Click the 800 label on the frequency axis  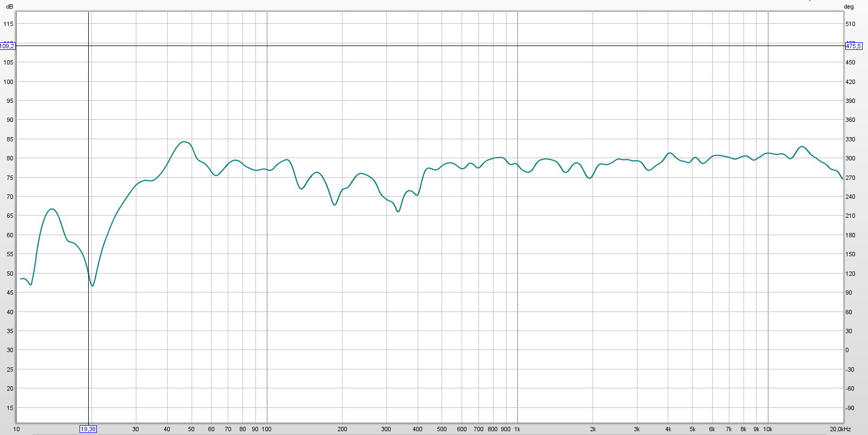click(x=492, y=429)
